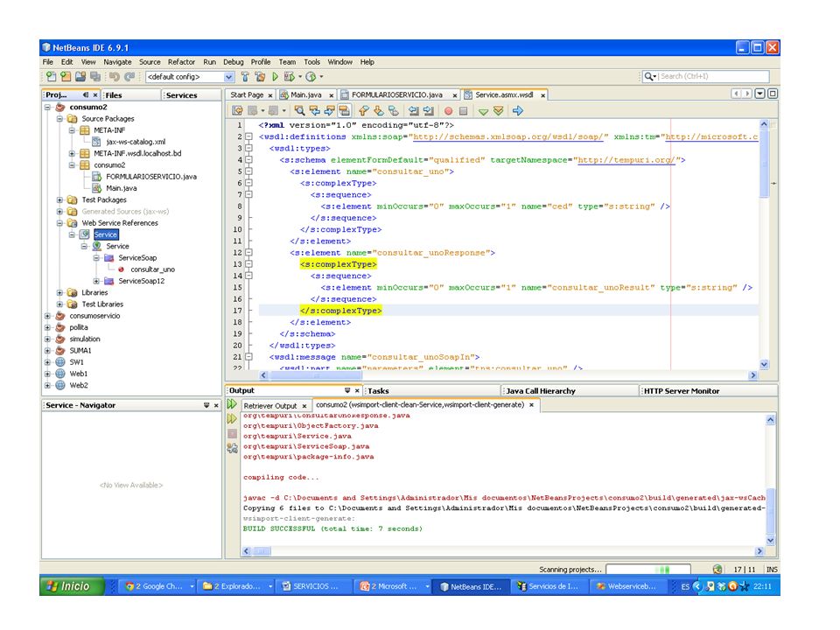Click Shift Line Right icon in editor toolbar
The image size is (840, 630).
429,111
